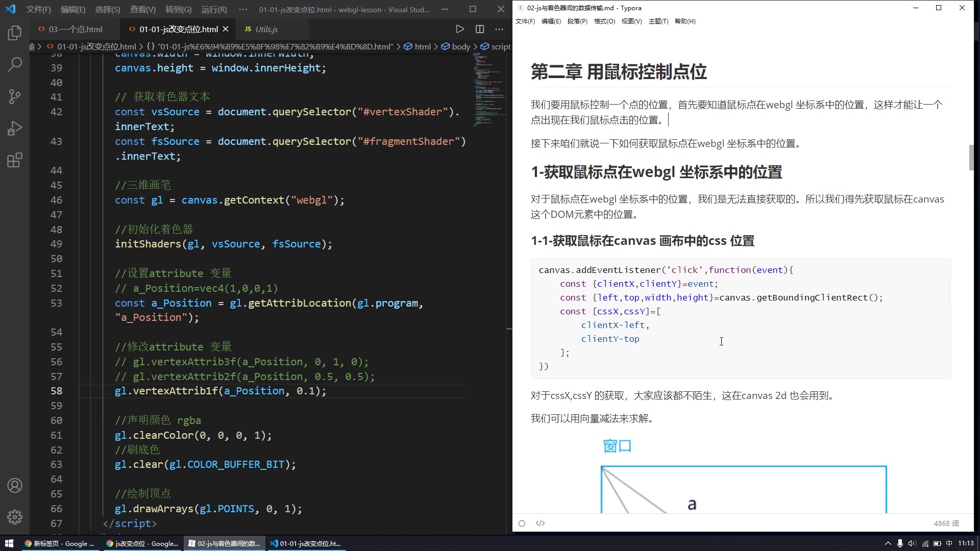This screenshot has height=551, width=980.
Task: Click code line initShaders(gl, vsSource, fsSource);
Action: 223,244
